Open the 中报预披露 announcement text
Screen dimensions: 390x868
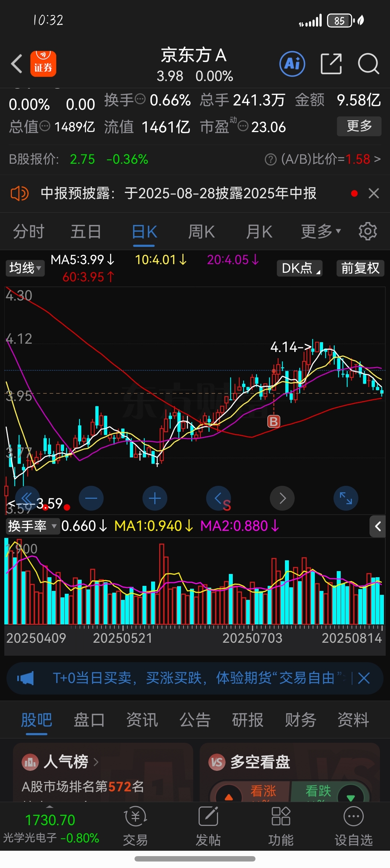pyautogui.click(x=178, y=194)
